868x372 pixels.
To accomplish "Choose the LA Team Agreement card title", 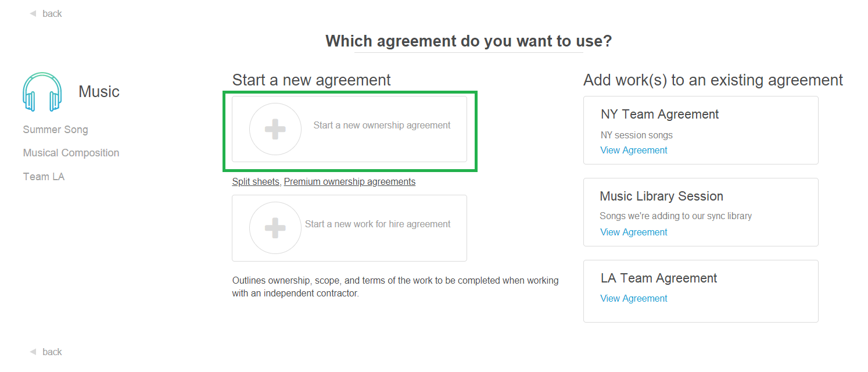I will point(659,278).
